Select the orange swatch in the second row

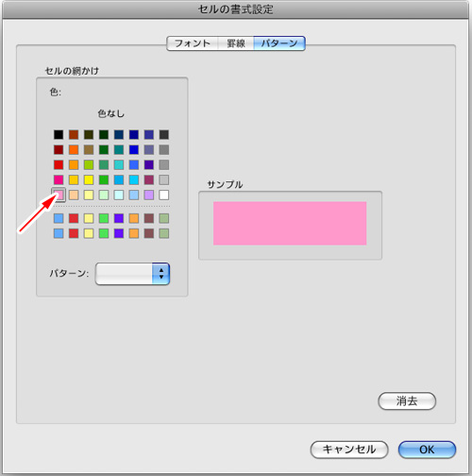pos(74,149)
